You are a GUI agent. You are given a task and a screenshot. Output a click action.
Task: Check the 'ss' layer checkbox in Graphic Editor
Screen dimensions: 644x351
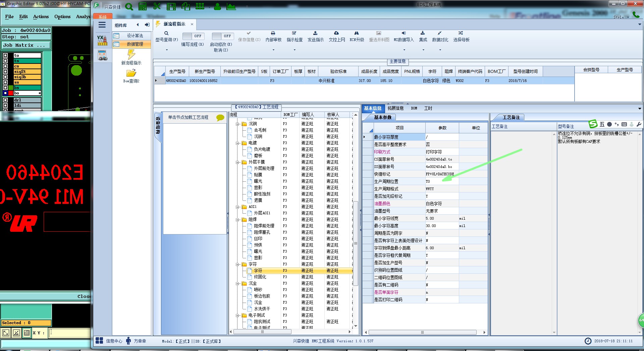[5, 82]
